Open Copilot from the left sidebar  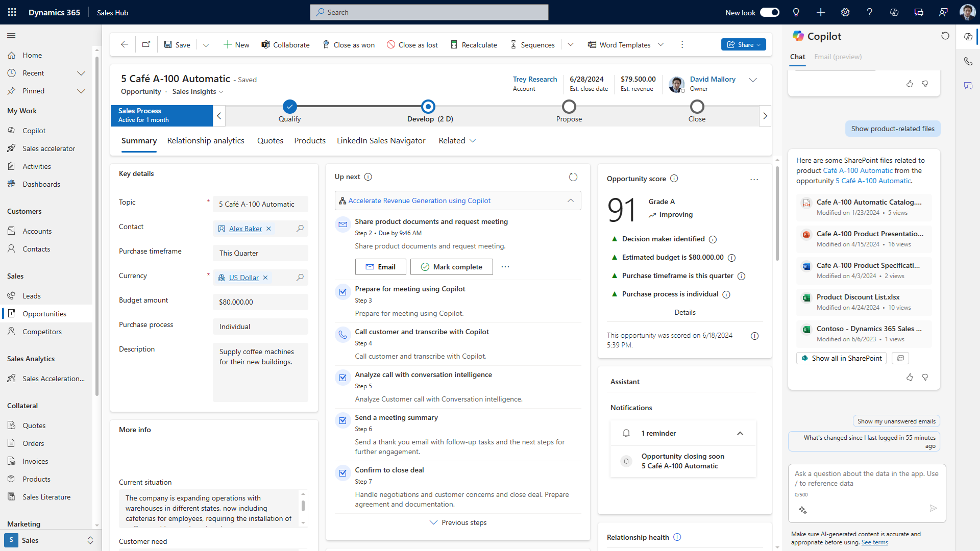(x=34, y=130)
